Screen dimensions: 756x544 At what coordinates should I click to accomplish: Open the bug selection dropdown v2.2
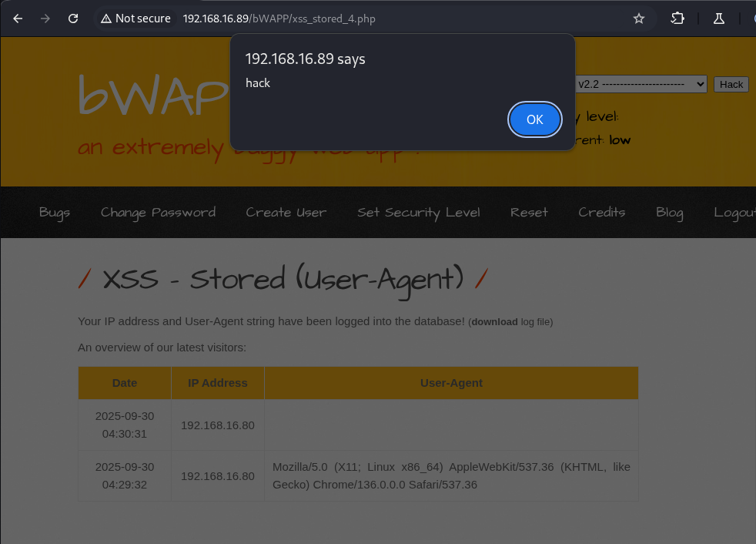[641, 84]
